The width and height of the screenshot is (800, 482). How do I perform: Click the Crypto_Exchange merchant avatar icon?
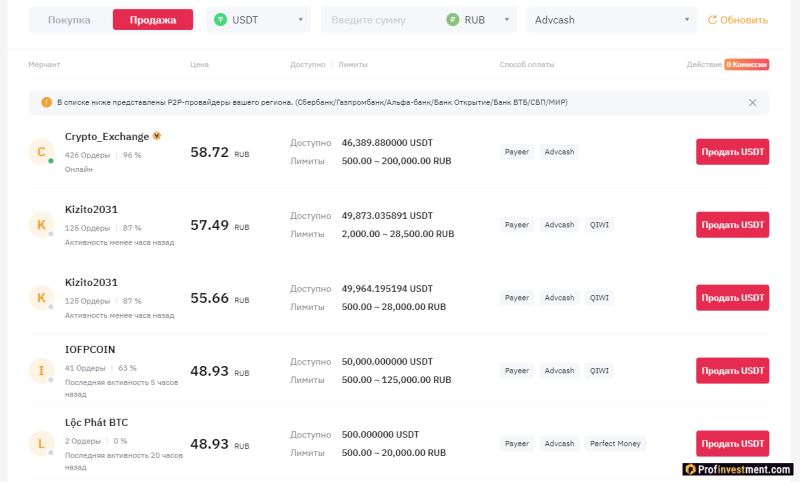[x=41, y=152]
